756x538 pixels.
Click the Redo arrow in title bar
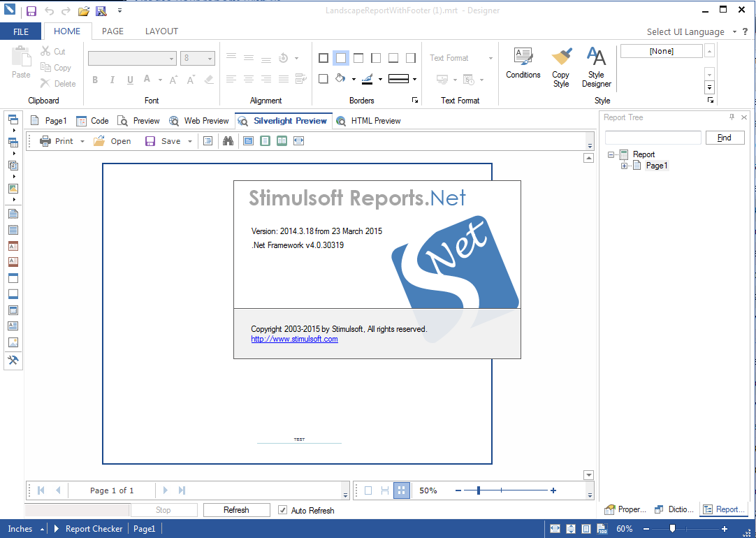(x=66, y=10)
